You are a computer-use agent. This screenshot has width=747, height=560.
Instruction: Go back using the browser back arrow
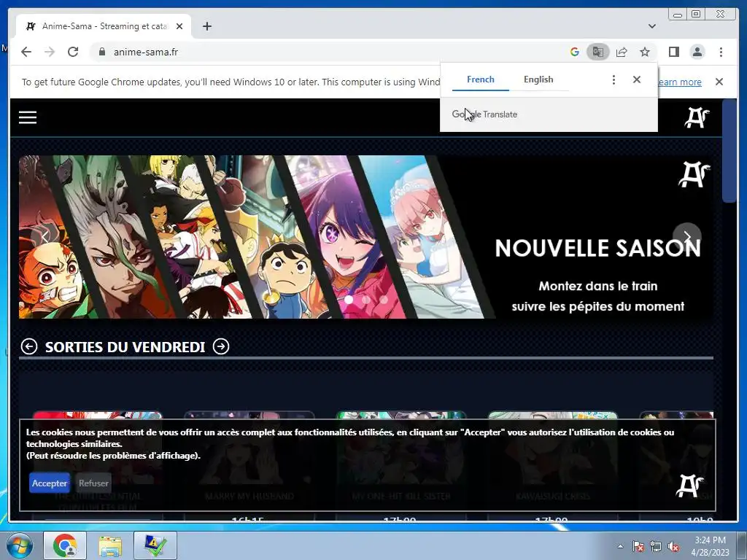pos(26,52)
